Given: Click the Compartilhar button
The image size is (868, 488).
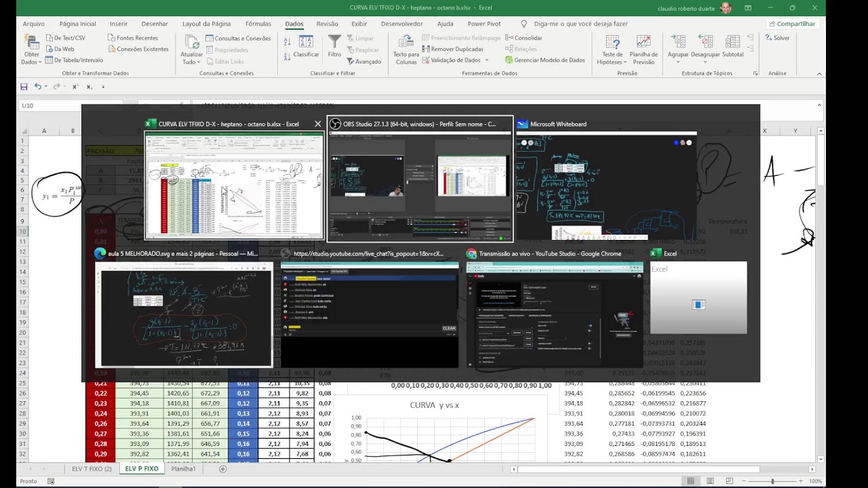Looking at the screenshot, I should pos(791,24).
